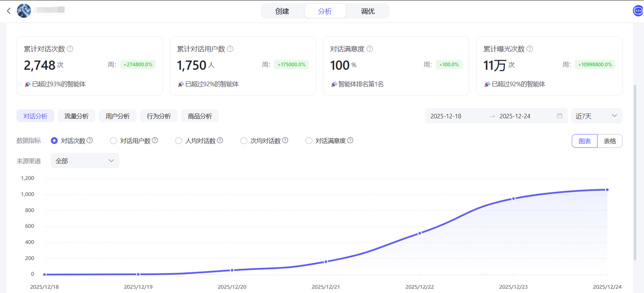Switch to the 分析 tab
The image size is (644, 293).
click(x=325, y=11)
